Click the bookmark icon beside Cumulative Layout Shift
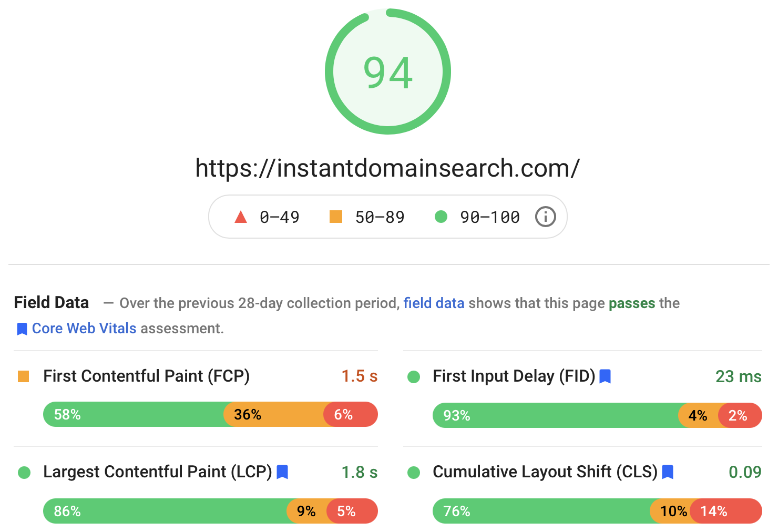Screen dimensions: 778x532 pos(668,472)
